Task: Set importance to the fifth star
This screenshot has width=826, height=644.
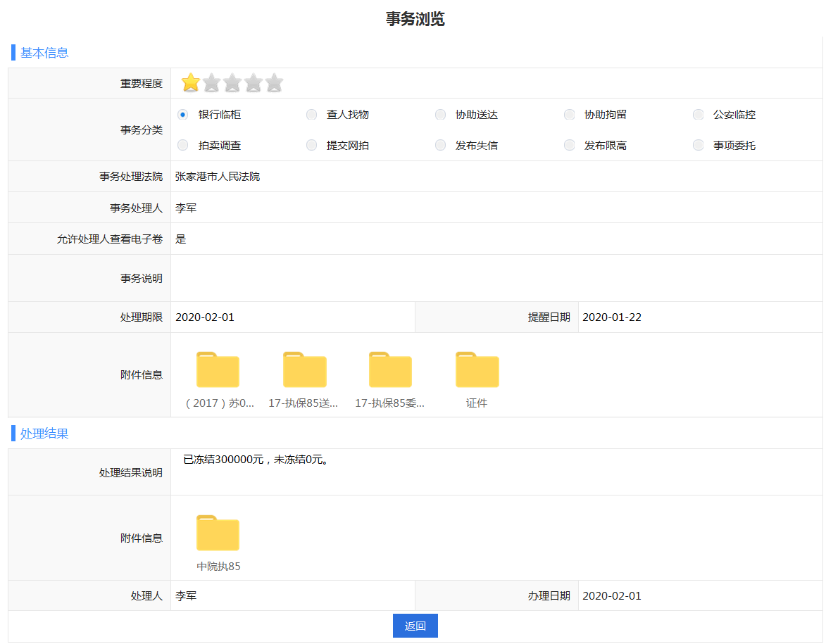Action: click(x=274, y=83)
